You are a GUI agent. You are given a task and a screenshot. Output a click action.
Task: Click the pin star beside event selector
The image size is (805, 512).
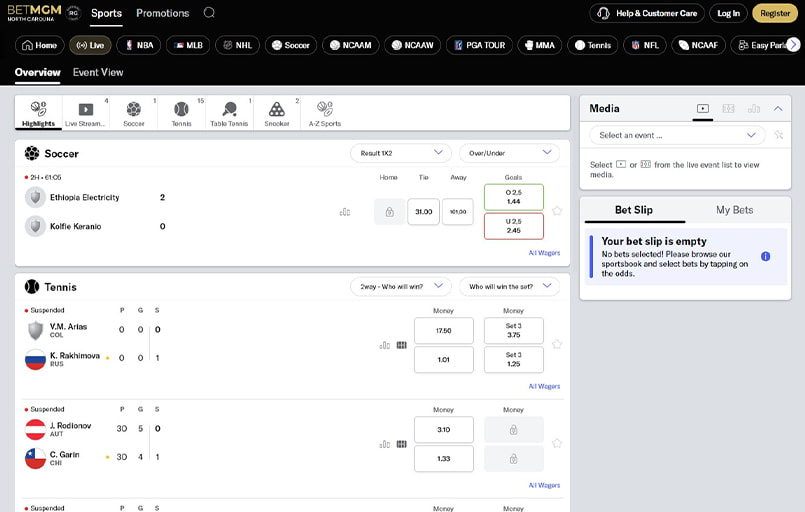779,135
